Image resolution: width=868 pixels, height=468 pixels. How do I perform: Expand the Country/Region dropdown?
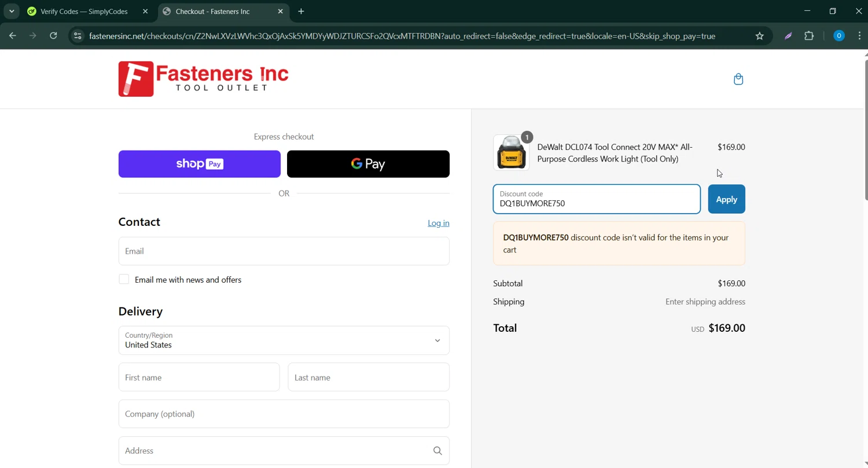[x=284, y=341]
